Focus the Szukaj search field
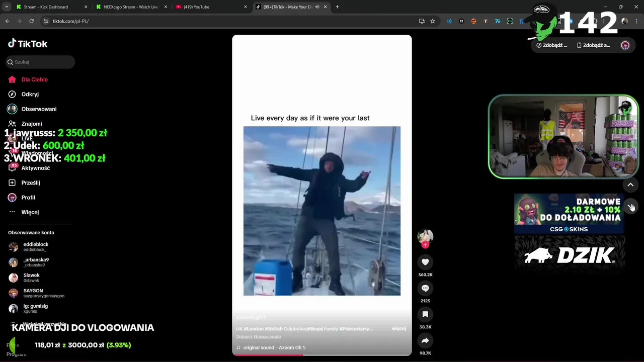 [40, 62]
